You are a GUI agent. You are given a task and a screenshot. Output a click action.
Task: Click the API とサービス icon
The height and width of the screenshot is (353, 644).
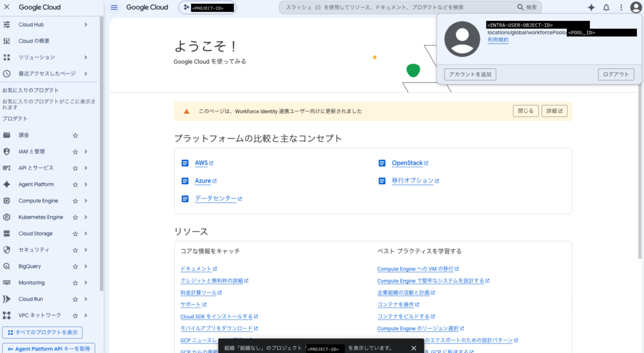click(6, 168)
